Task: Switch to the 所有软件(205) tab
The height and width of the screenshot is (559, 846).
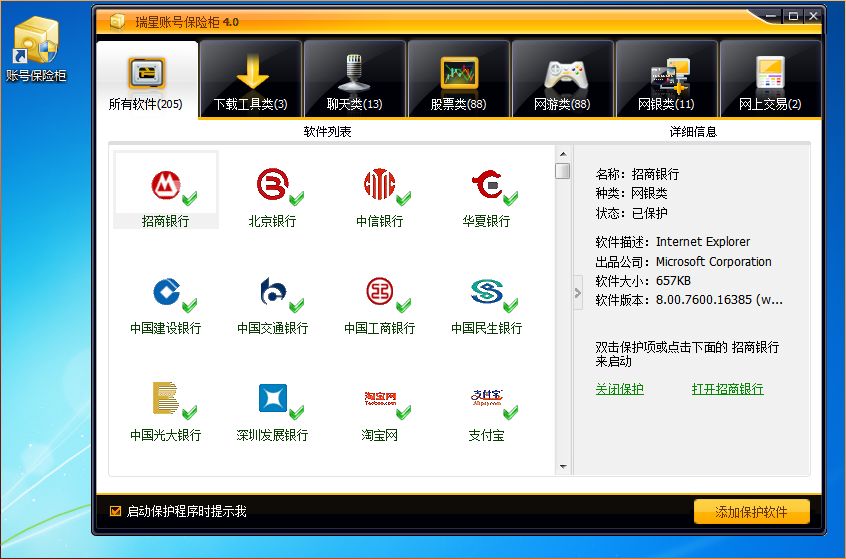Action: coord(146,79)
